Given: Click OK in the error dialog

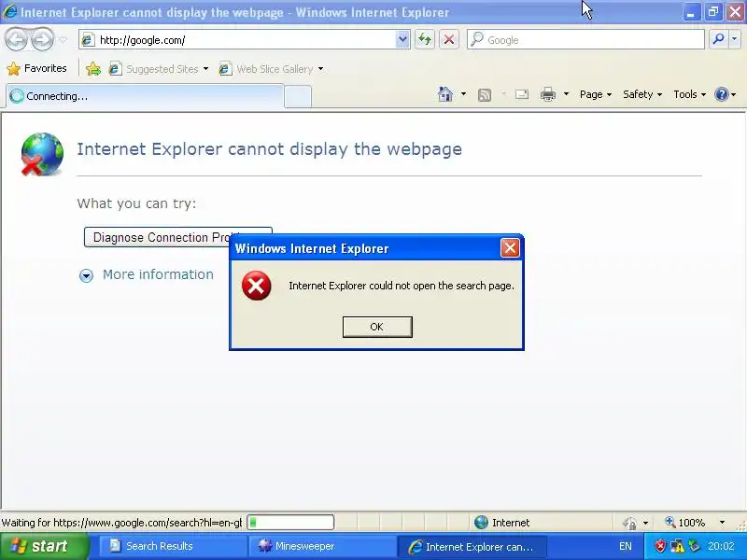Looking at the screenshot, I should [377, 327].
